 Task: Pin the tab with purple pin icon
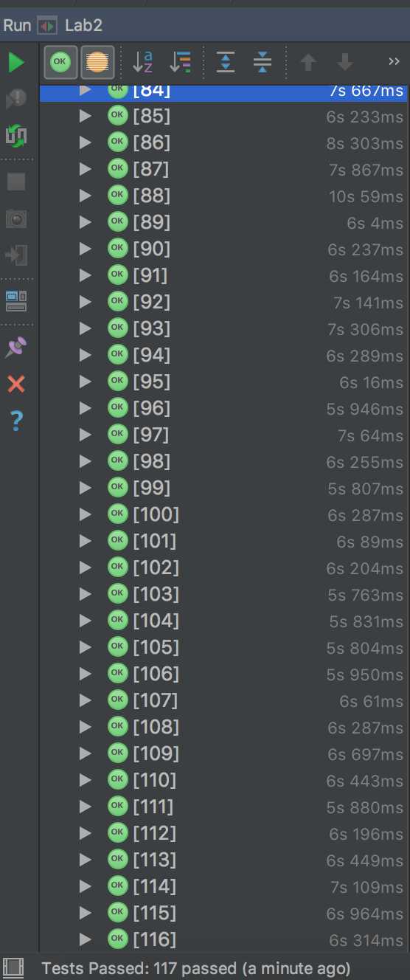(x=16, y=347)
